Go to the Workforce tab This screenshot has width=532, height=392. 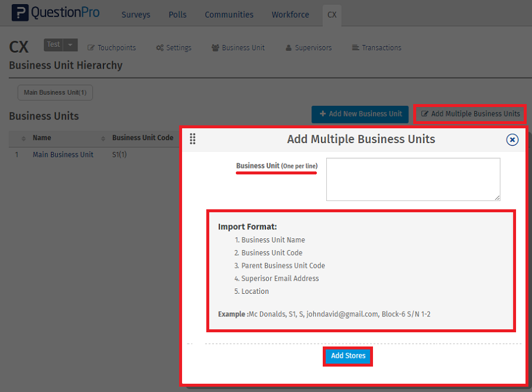(290, 15)
